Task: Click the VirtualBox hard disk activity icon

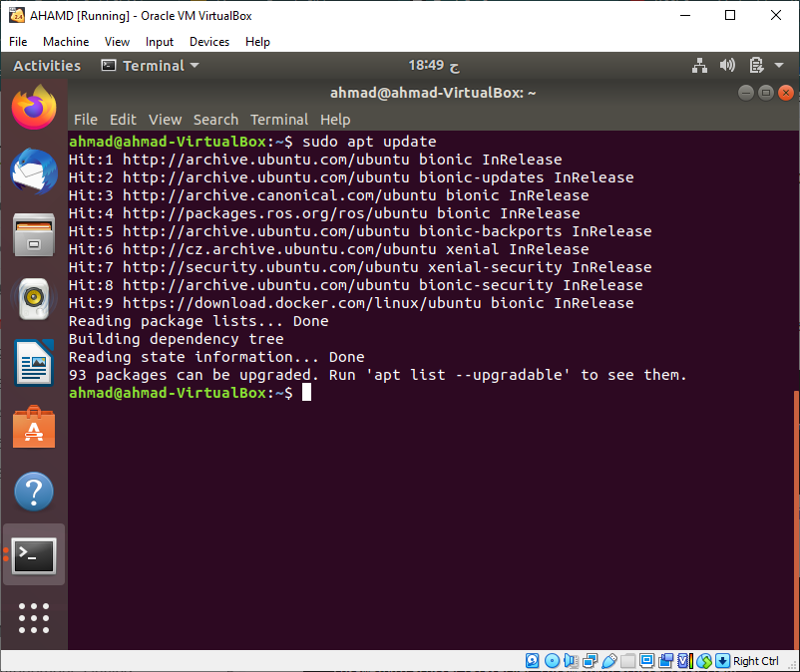Action: pos(531,660)
